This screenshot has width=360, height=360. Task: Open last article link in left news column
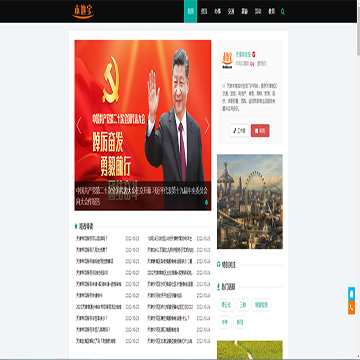click(x=96, y=341)
